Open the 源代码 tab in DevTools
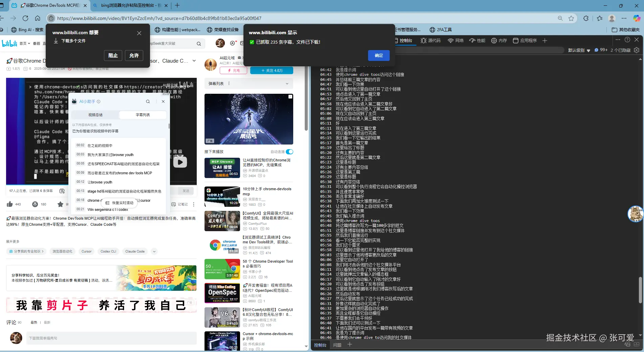This screenshot has height=352, width=644. pos(431,41)
